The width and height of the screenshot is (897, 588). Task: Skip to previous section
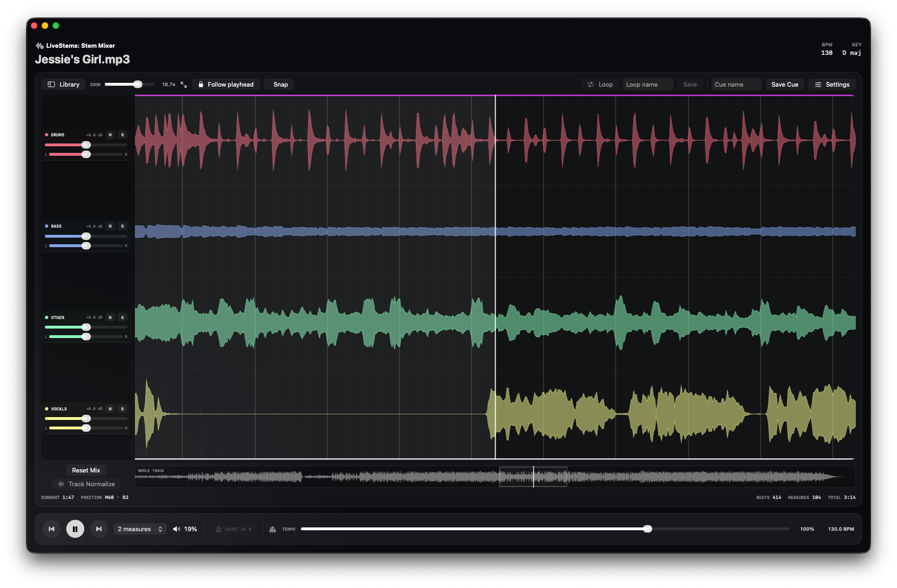click(52, 529)
